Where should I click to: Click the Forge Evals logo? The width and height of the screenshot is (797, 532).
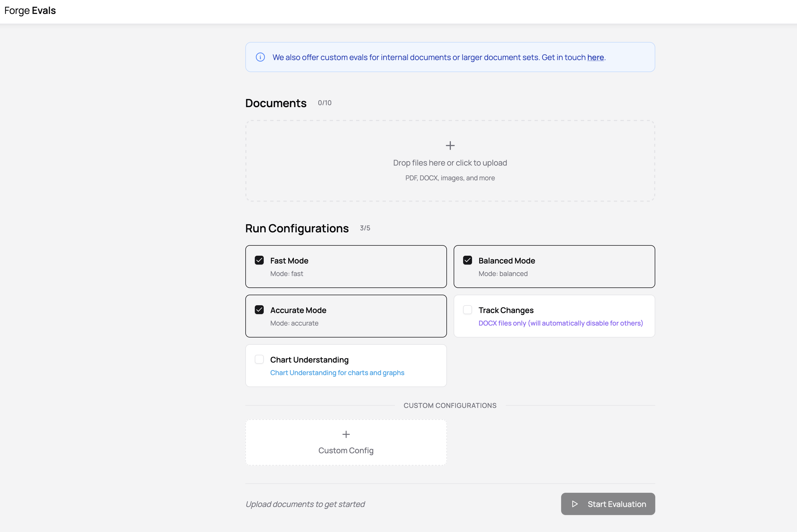click(30, 11)
